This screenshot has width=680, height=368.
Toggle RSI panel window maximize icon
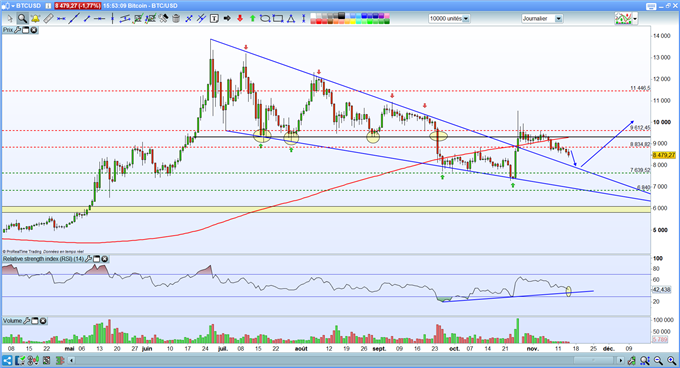click(x=97, y=259)
